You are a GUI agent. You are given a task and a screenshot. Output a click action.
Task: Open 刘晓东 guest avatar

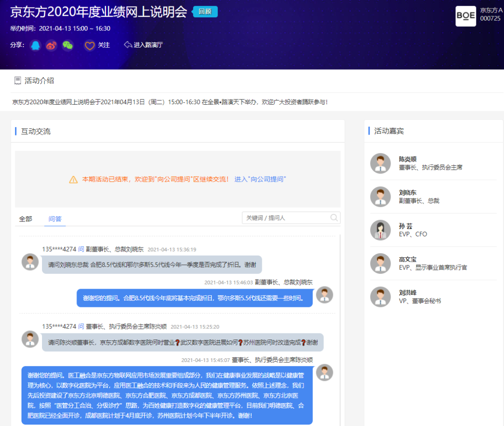[380, 197]
